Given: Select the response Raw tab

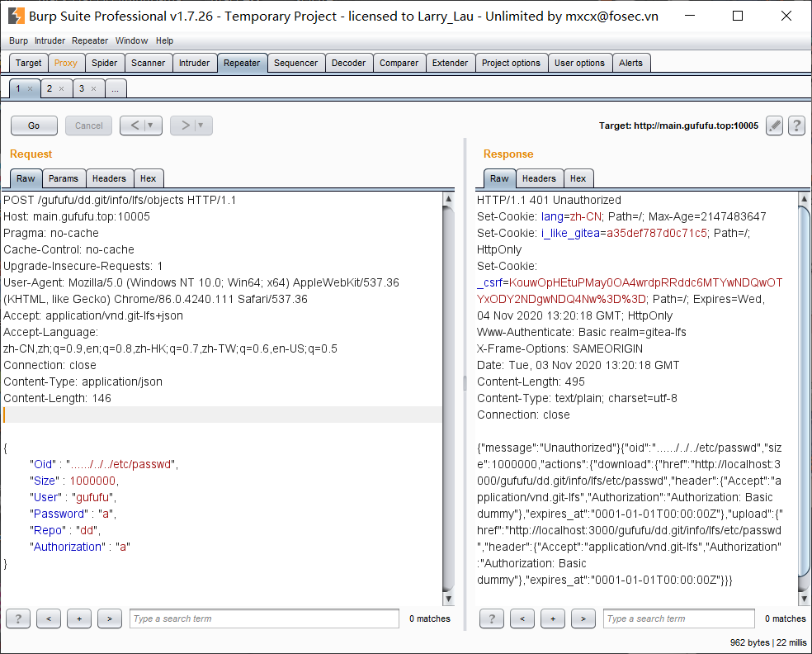Looking at the screenshot, I should [x=499, y=178].
